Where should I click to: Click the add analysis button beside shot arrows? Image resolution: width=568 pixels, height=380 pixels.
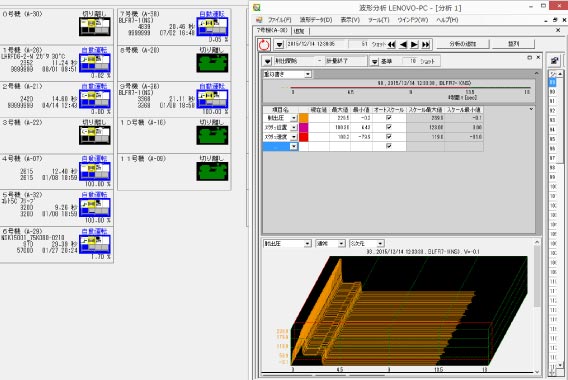pos(463,44)
